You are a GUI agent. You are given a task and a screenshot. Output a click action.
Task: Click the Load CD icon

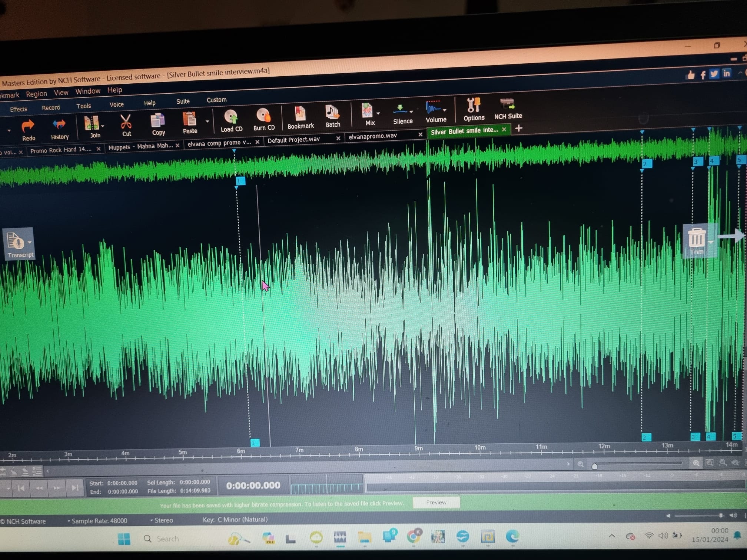pos(231,117)
